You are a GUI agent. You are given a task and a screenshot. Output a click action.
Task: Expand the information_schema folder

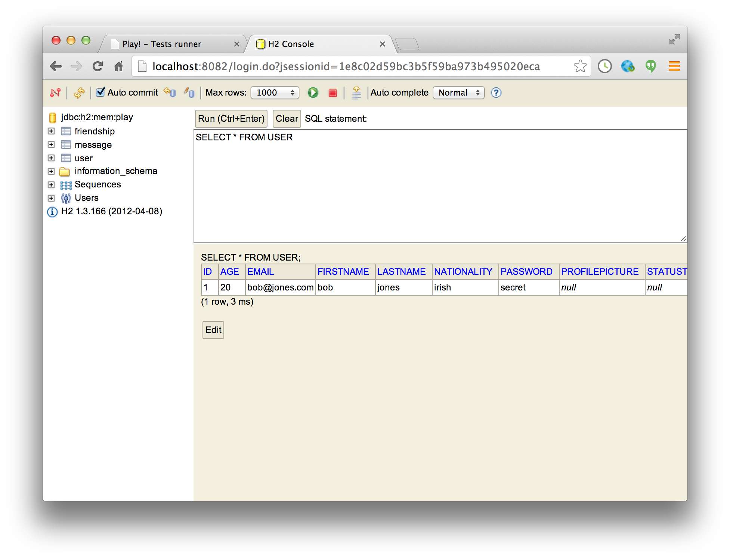tap(51, 171)
